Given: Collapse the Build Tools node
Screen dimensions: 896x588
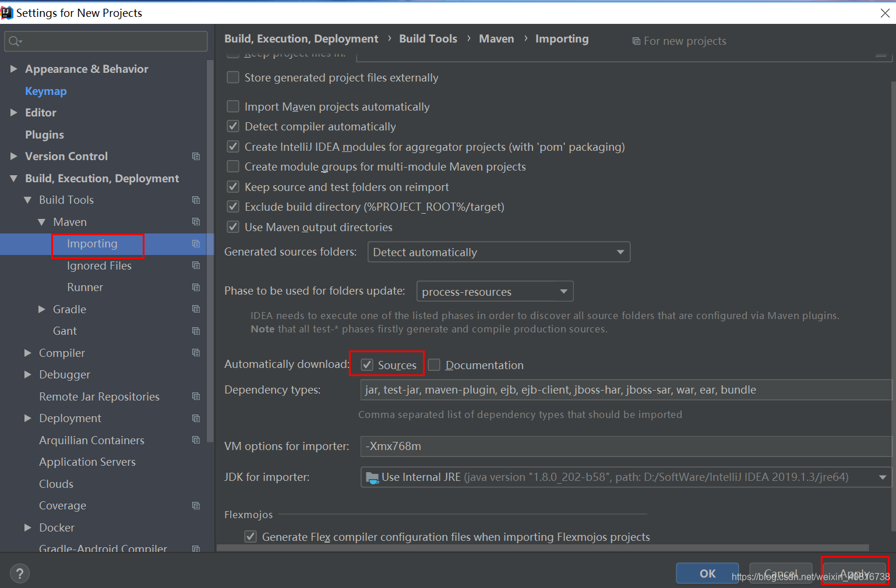Looking at the screenshot, I should 27,200.
